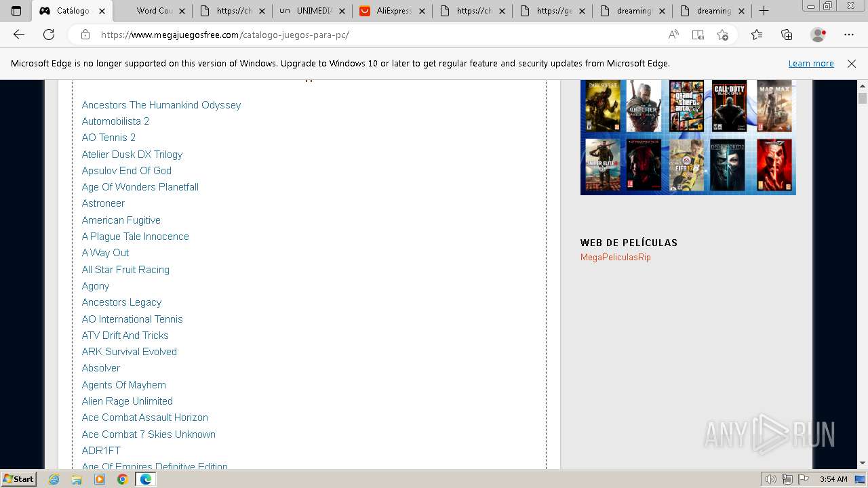Open Internet Explorer from the taskbar
The height and width of the screenshot is (488, 868).
(54, 479)
